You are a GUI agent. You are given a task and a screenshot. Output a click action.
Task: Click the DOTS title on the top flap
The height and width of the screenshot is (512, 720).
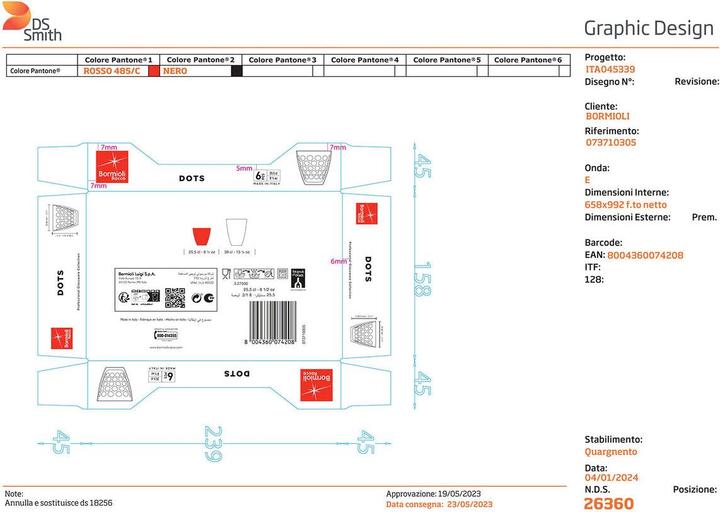pos(192,178)
